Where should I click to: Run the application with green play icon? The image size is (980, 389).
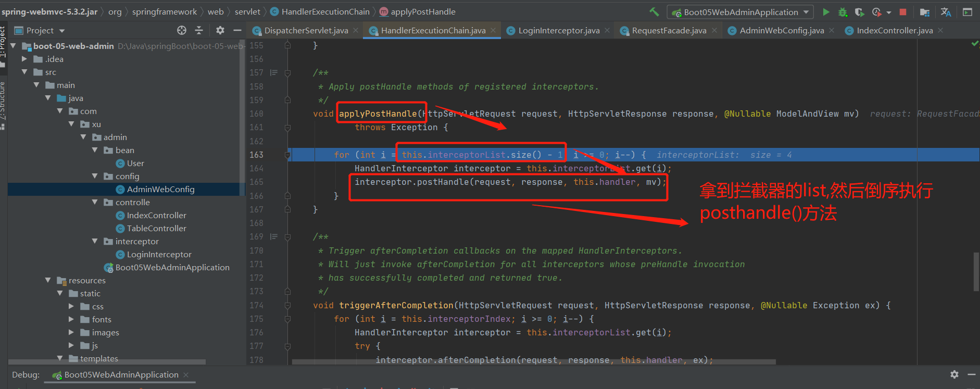click(x=826, y=12)
